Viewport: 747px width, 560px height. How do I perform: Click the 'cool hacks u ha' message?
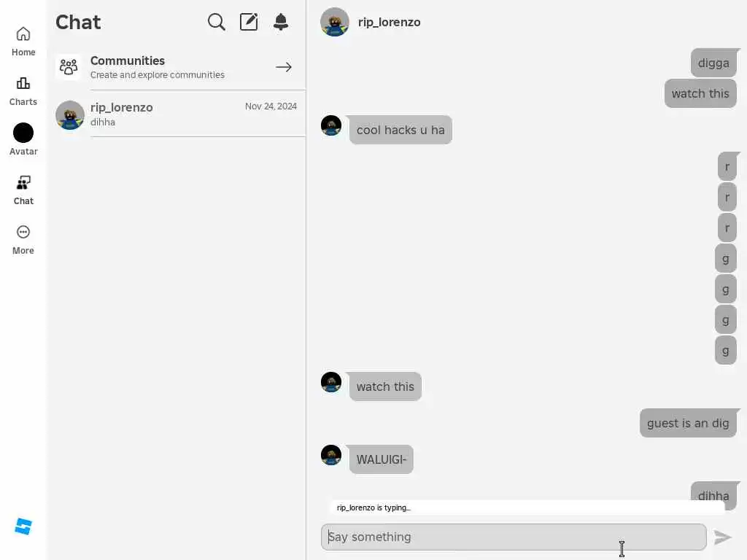[400, 130]
